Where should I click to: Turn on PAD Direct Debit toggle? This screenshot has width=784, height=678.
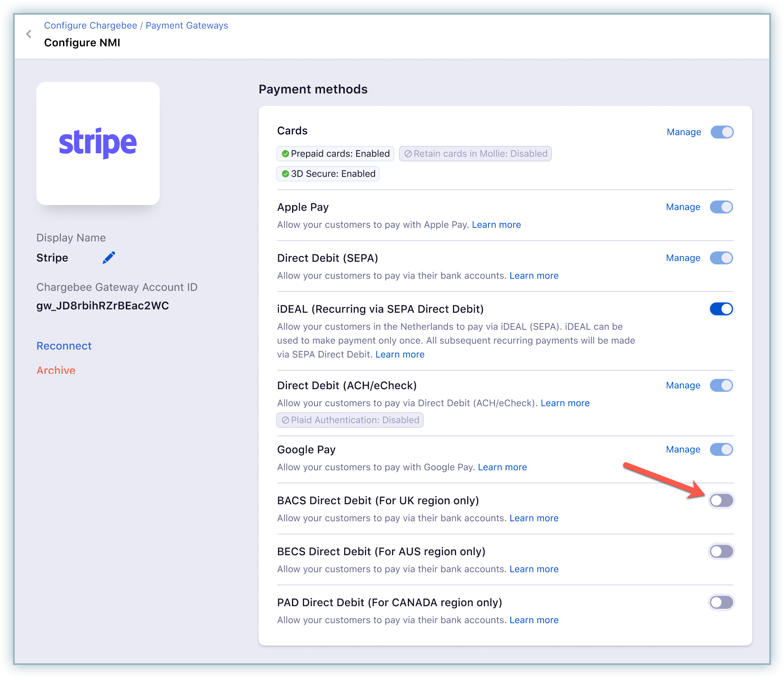coord(721,602)
